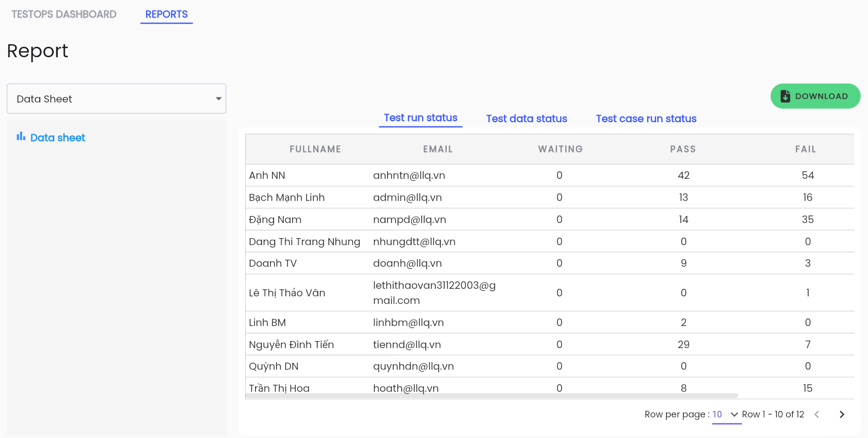This screenshot has width=868, height=438.
Task: Expand the rows per page selector
Action: [726, 414]
